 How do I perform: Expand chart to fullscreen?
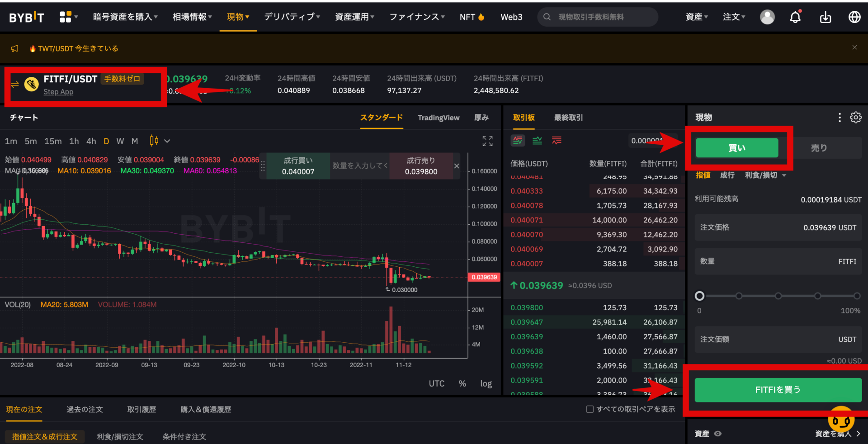(x=487, y=141)
